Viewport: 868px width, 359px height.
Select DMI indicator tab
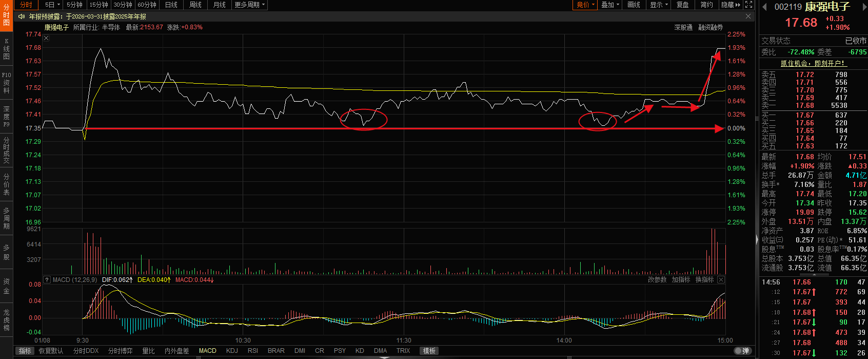(300, 351)
